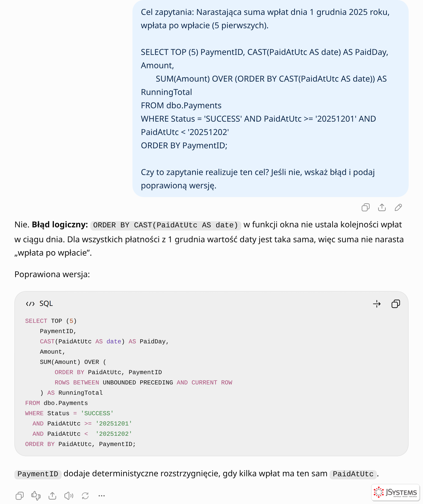Toggle word wrap in SQL code block
This screenshot has height=504, width=423.
[x=377, y=304]
